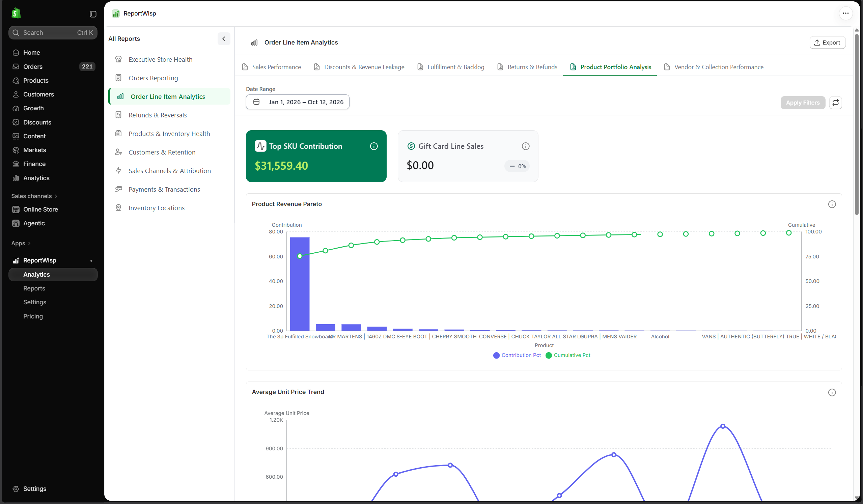Screen dimensions: 863x504
Task: Click the reset filters refresh icon
Action: pos(835,102)
